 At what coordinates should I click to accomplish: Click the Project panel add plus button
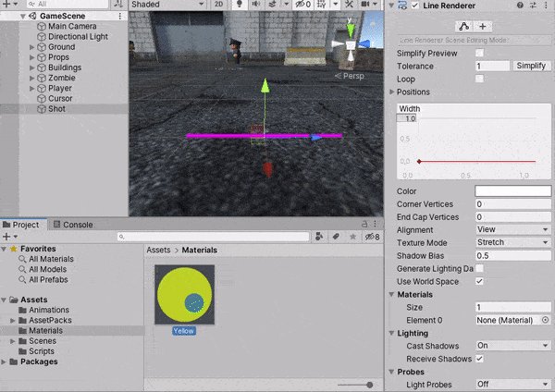(6, 237)
